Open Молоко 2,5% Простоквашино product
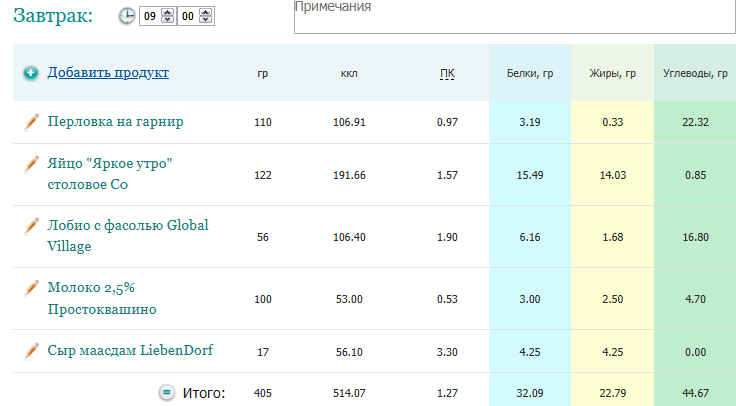 pyautogui.click(x=102, y=298)
